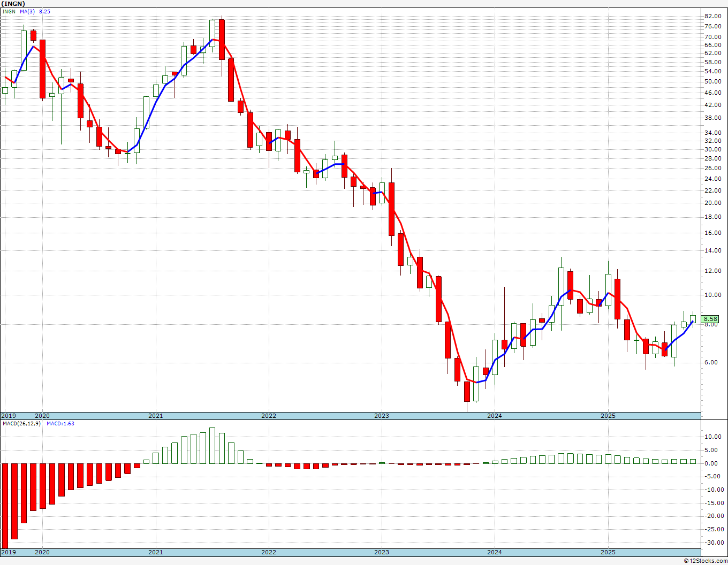The width and height of the screenshot is (728, 565).
Task: Click the 66.00 price axis label
Action: [x=712, y=45]
